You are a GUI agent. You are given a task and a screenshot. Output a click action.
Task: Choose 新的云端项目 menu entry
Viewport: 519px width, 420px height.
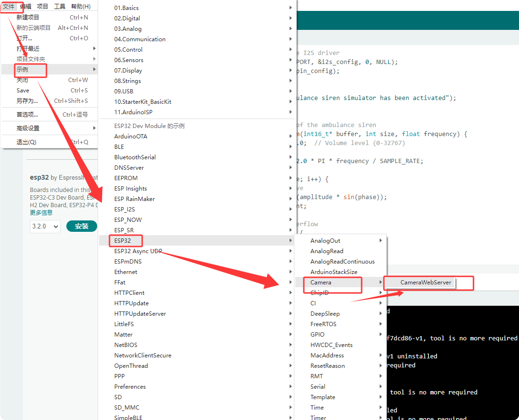[50, 28]
